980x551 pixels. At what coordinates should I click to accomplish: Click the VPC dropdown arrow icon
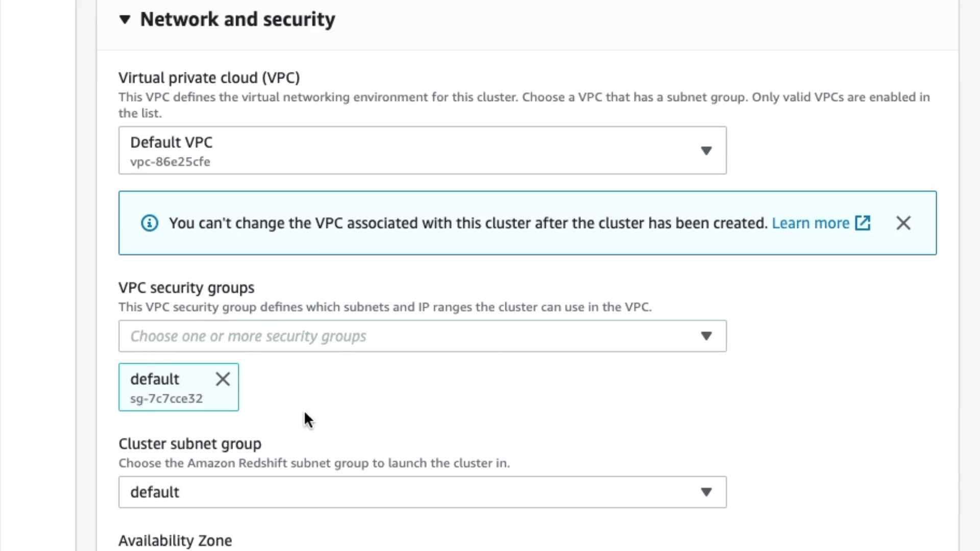tap(706, 151)
